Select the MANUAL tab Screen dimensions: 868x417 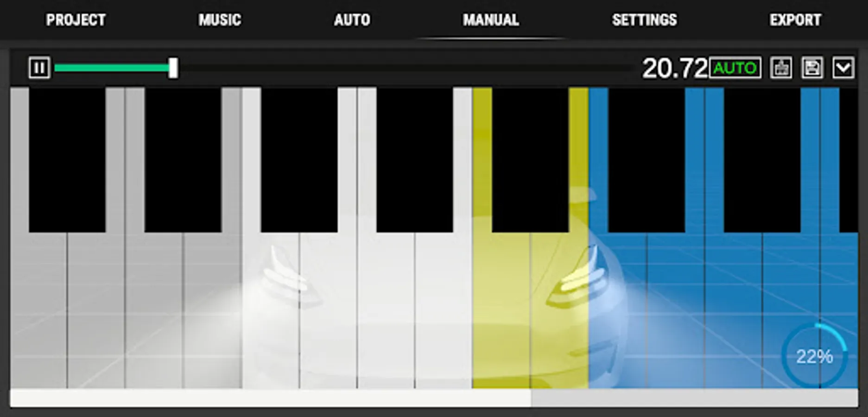pyautogui.click(x=491, y=20)
